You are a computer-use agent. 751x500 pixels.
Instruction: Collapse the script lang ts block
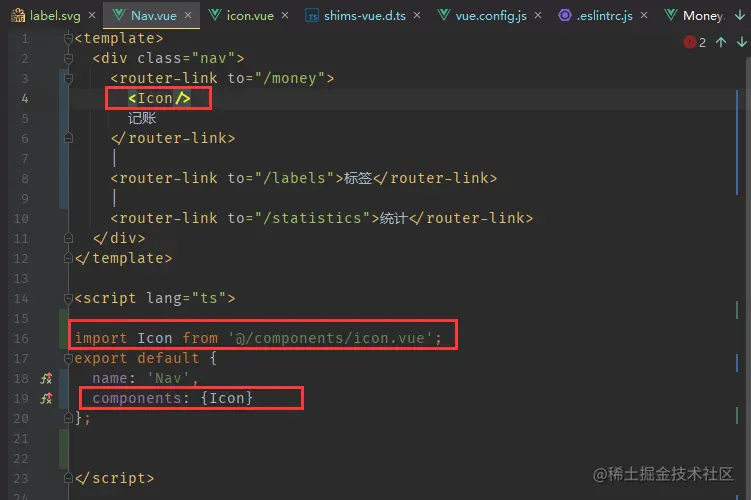(68, 298)
